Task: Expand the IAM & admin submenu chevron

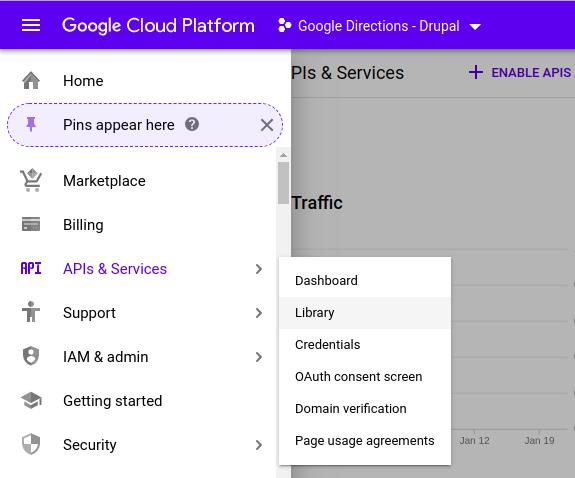Action: 259,357
